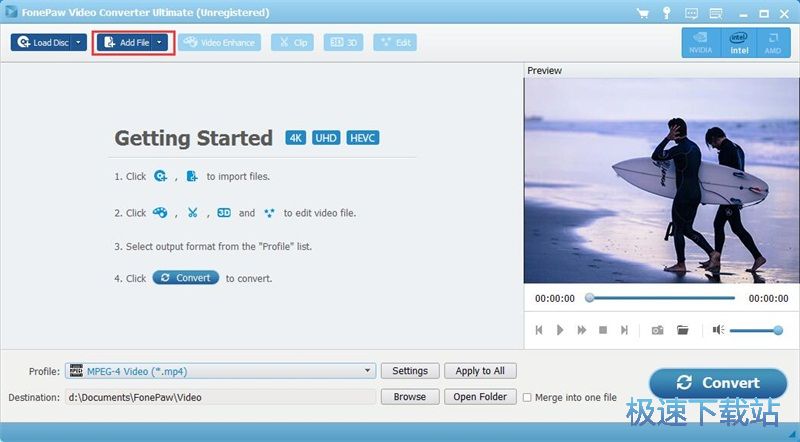Click the 4K badge
Image resolution: width=800 pixels, height=442 pixels.
point(296,138)
